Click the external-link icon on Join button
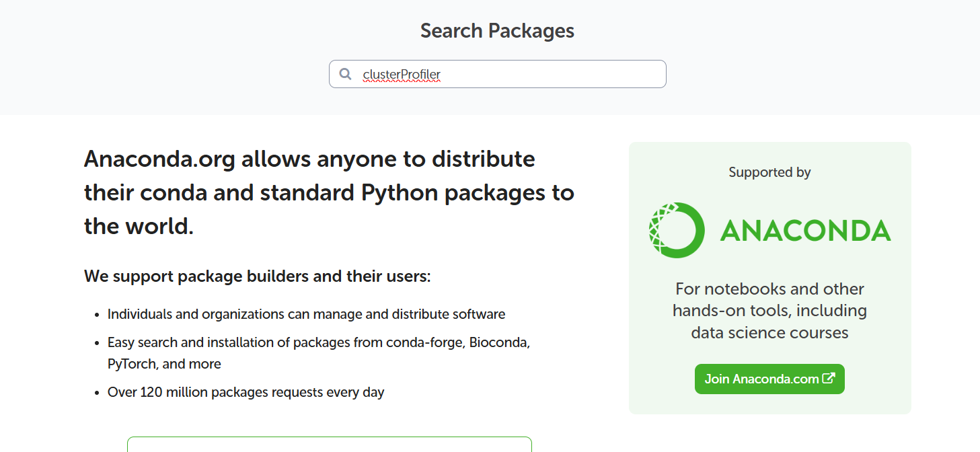Screen dimensions: 980x452 point(829,379)
